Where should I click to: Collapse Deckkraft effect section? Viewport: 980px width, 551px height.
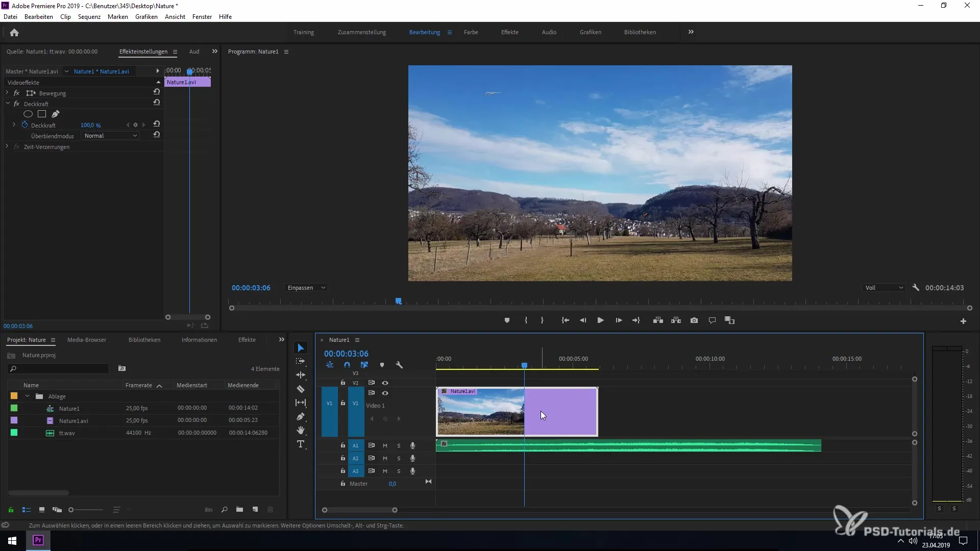coord(8,104)
